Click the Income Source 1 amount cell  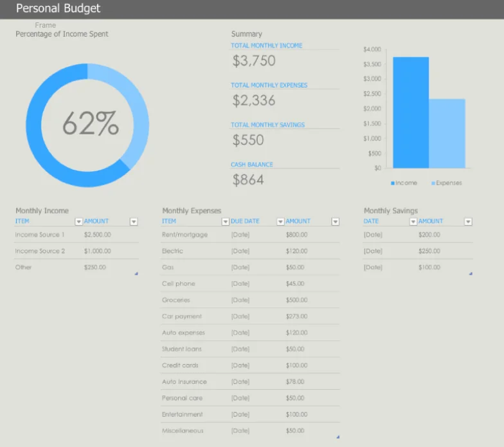[x=98, y=235]
